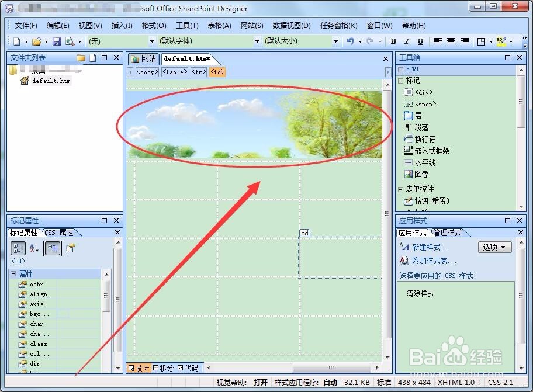Open the 选项 dropdown button

(494, 247)
